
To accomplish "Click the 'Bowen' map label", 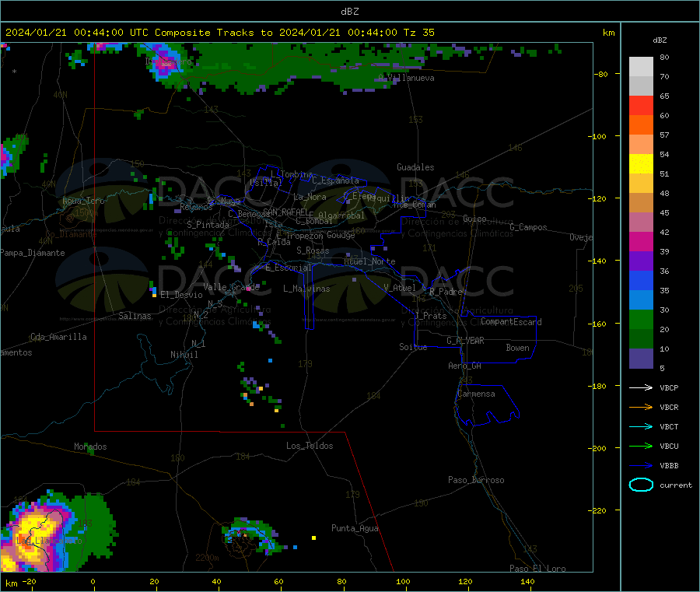I will click(517, 348).
